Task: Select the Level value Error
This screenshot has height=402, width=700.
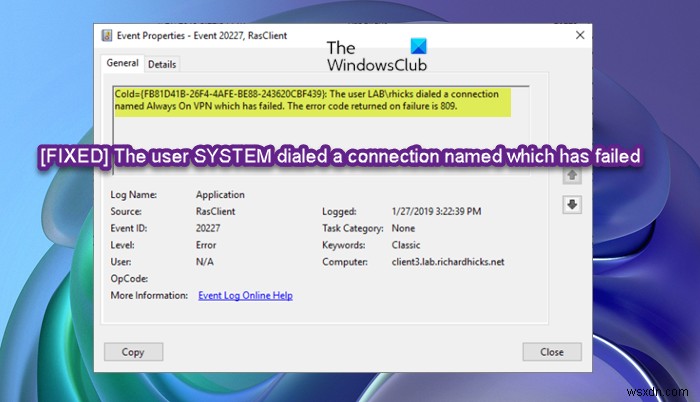Action: tap(206, 245)
